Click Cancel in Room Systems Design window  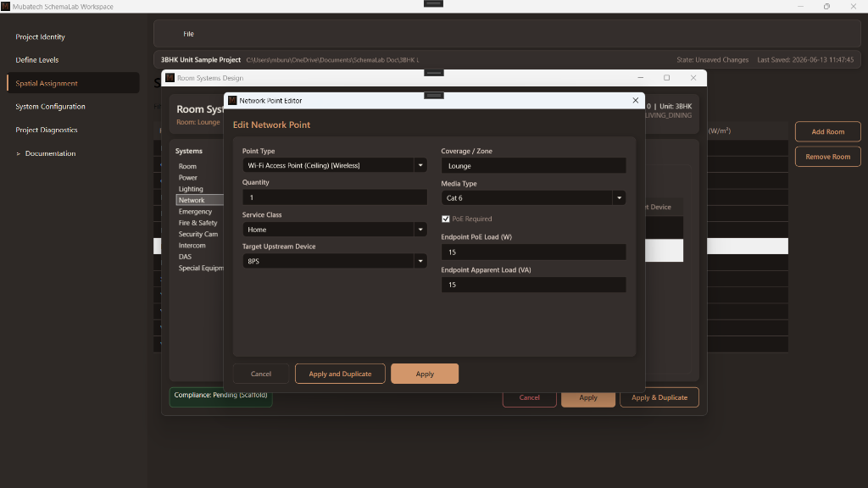tap(529, 397)
